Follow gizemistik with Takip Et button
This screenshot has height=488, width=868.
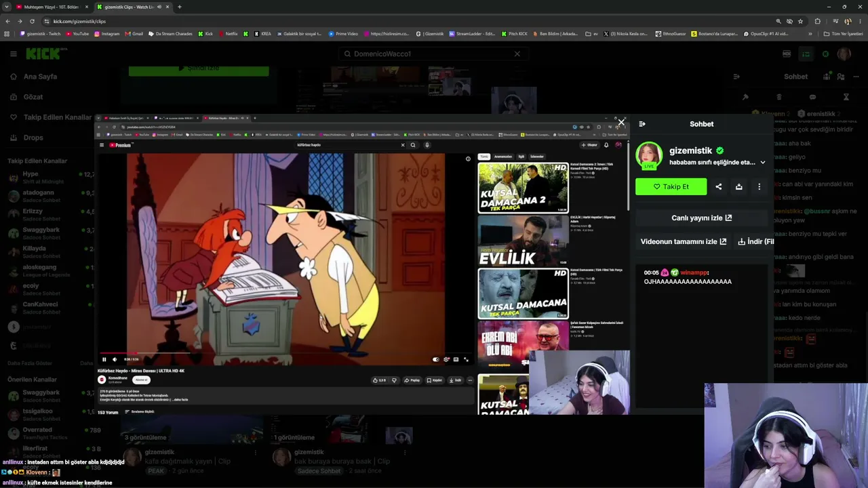(x=671, y=186)
